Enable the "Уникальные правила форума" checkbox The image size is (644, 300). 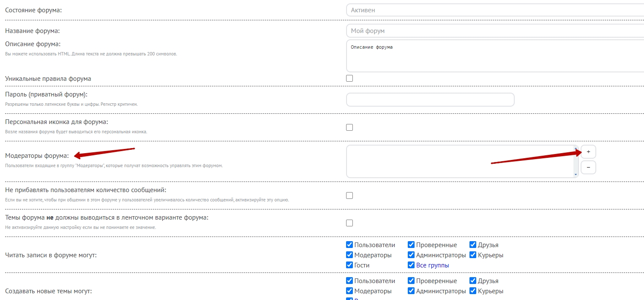[349, 78]
